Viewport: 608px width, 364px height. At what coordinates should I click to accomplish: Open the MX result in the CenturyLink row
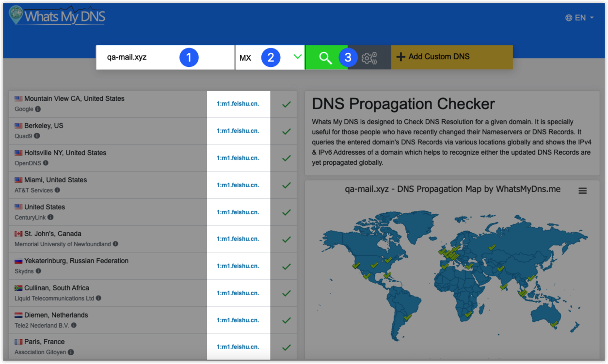tap(238, 212)
